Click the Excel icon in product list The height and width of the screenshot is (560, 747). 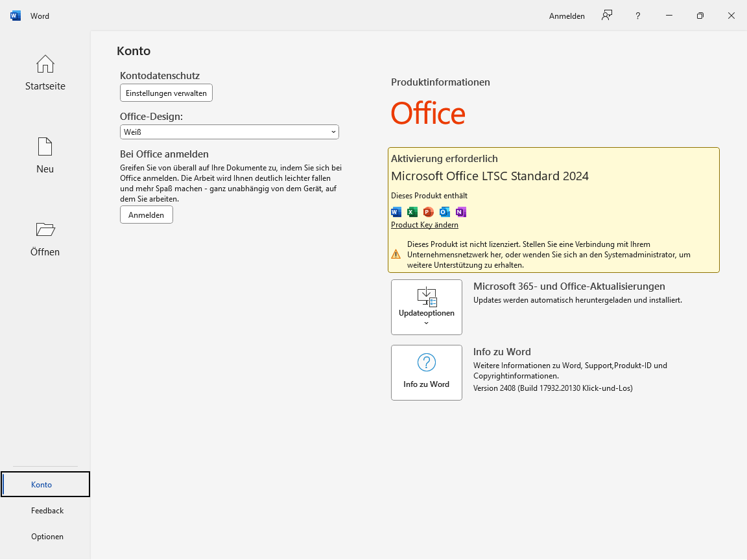coord(412,212)
